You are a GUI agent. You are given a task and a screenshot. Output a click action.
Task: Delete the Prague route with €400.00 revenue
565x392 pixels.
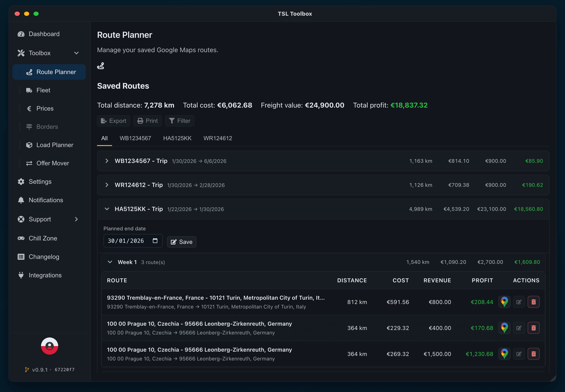pyautogui.click(x=533, y=328)
